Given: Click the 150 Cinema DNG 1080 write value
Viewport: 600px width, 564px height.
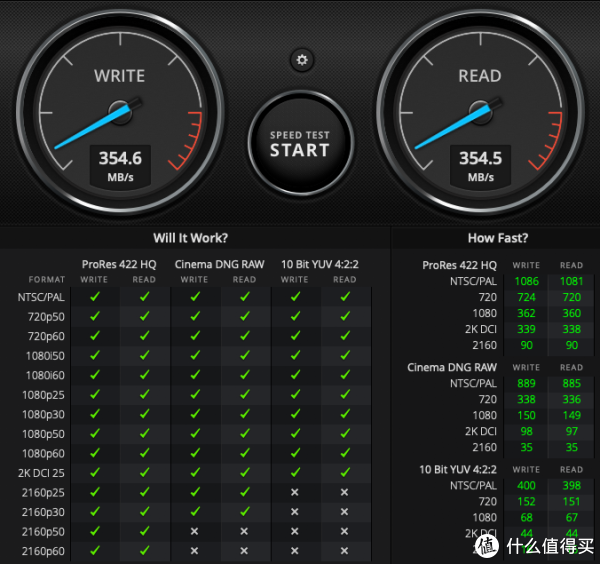Looking at the screenshot, I should pyautogui.click(x=527, y=416).
